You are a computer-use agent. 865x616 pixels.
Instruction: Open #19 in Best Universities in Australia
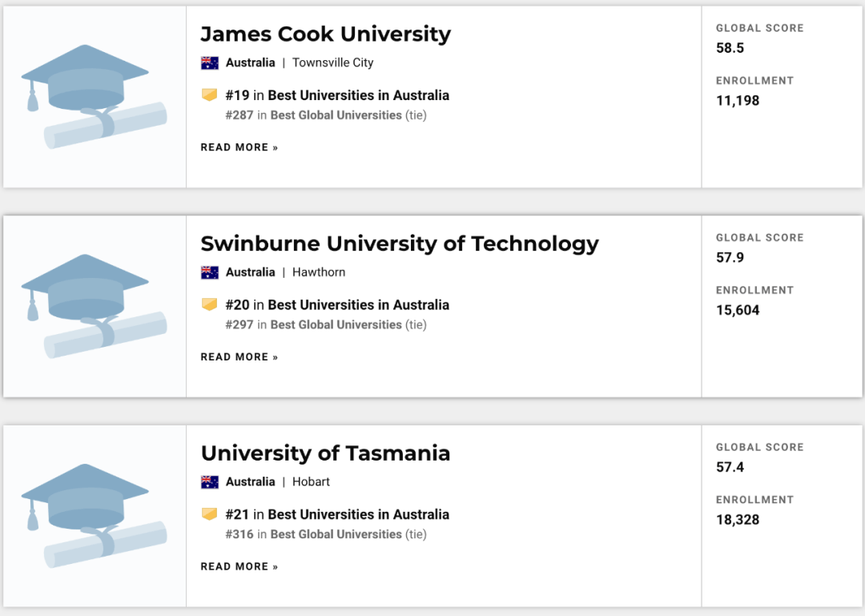[x=337, y=95]
